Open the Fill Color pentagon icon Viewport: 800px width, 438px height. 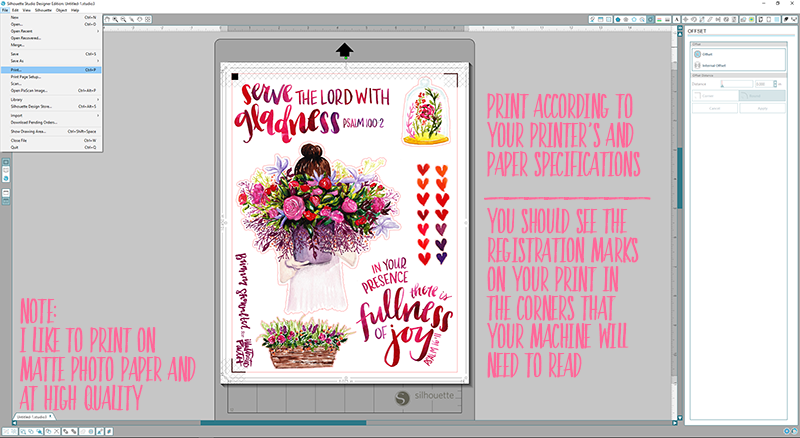(x=618, y=19)
